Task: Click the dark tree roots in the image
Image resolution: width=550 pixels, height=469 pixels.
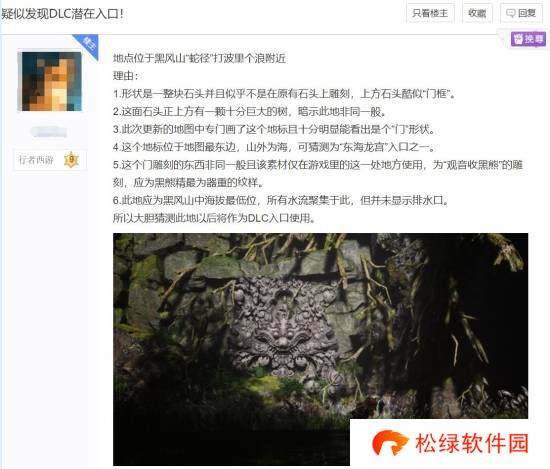Action: [x=456, y=316]
